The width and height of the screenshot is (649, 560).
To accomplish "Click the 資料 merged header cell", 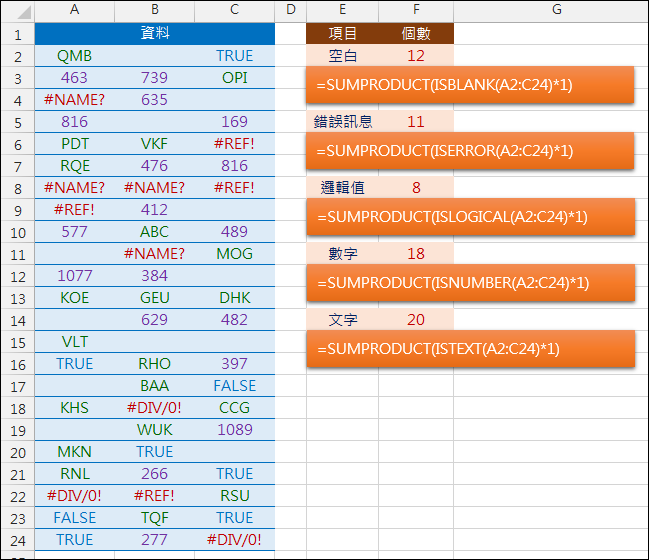I will [x=155, y=34].
